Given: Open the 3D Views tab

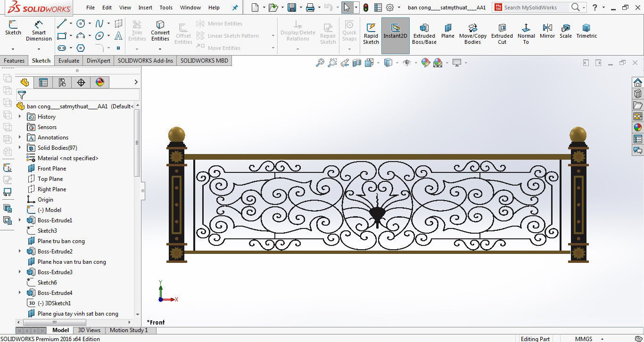Looking at the screenshot, I should click(89, 330).
